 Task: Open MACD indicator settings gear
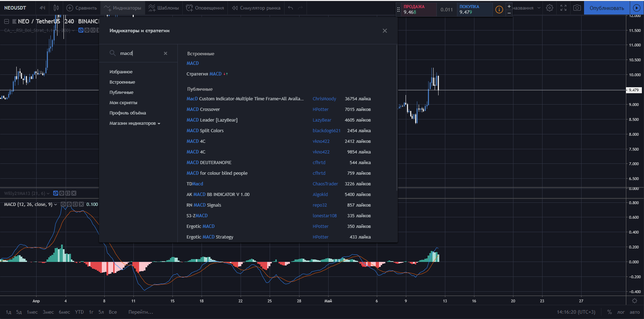click(69, 204)
